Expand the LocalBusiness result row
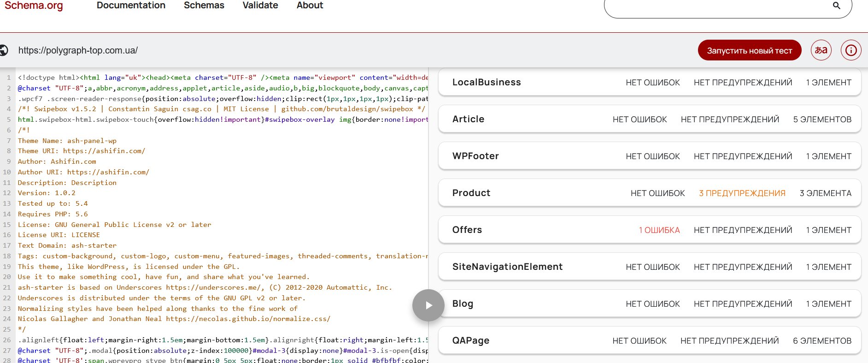 (x=650, y=82)
